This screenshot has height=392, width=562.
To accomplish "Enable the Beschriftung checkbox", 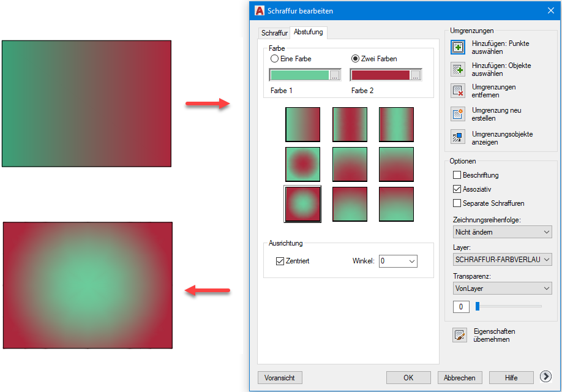I will 457,175.
